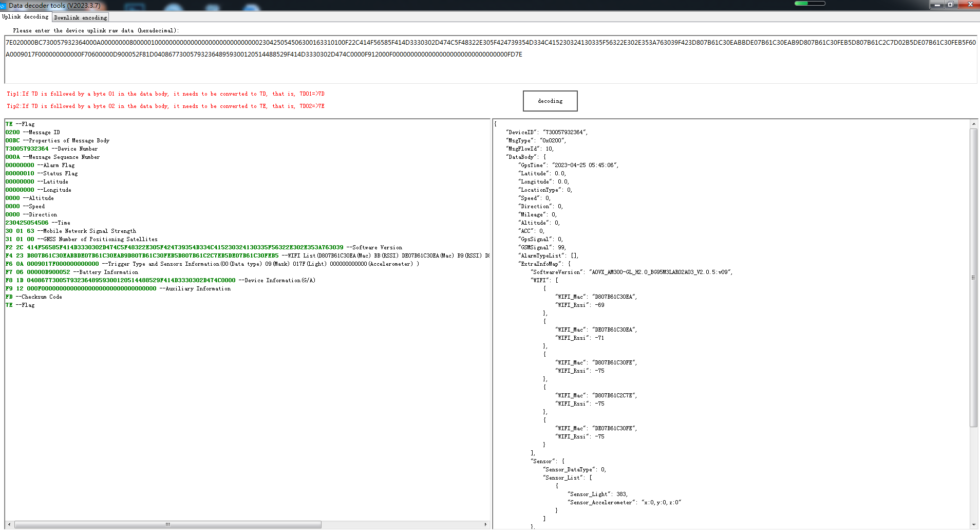
Task: Restore down the decoder window
Action: point(950,5)
